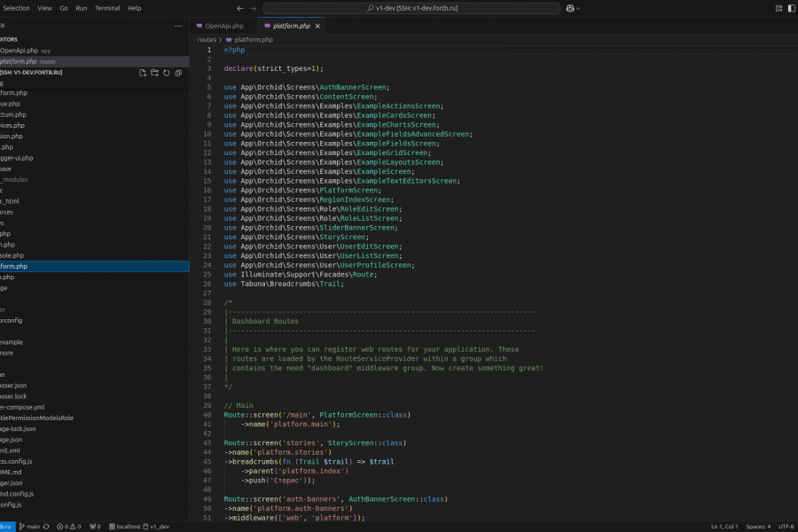
Task: Click the errors and warnings status
Action: (69, 526)
